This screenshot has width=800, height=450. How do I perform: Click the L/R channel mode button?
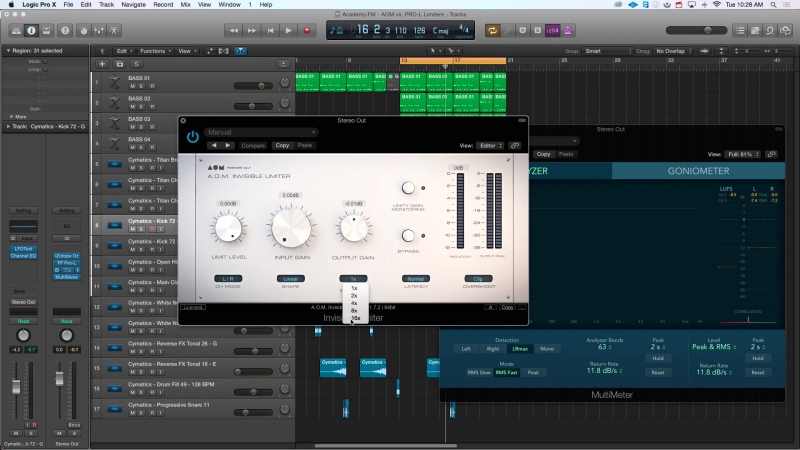[228, 279]
